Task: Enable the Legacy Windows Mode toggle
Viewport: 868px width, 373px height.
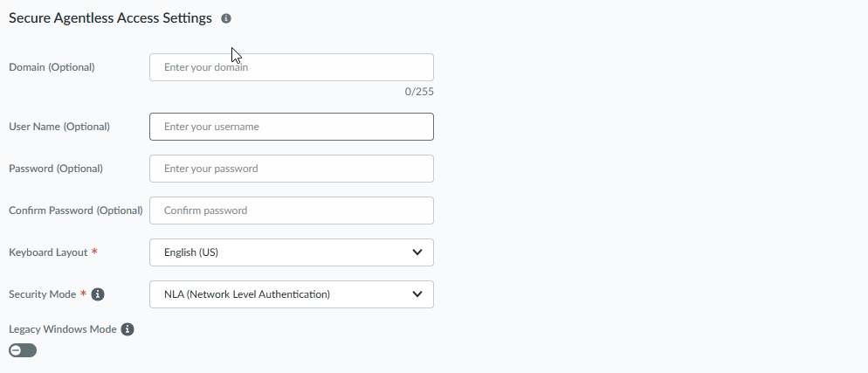Action: click(23, 350)
